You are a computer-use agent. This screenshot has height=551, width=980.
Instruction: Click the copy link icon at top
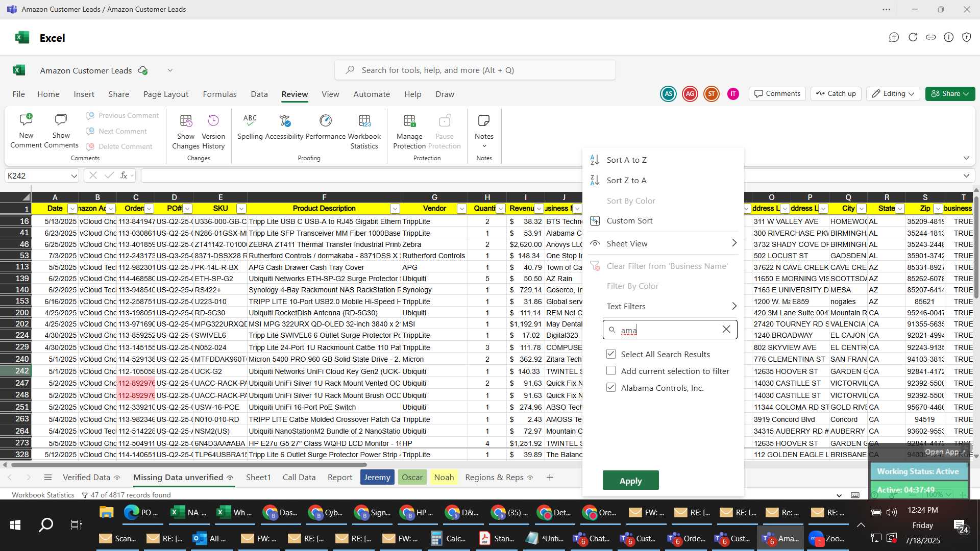point(930,37)
